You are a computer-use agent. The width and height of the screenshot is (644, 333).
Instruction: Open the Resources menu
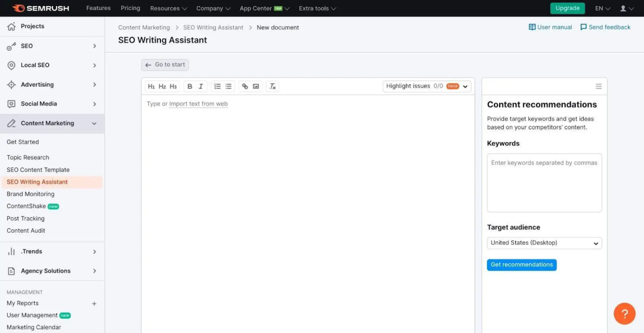(168, 8)
